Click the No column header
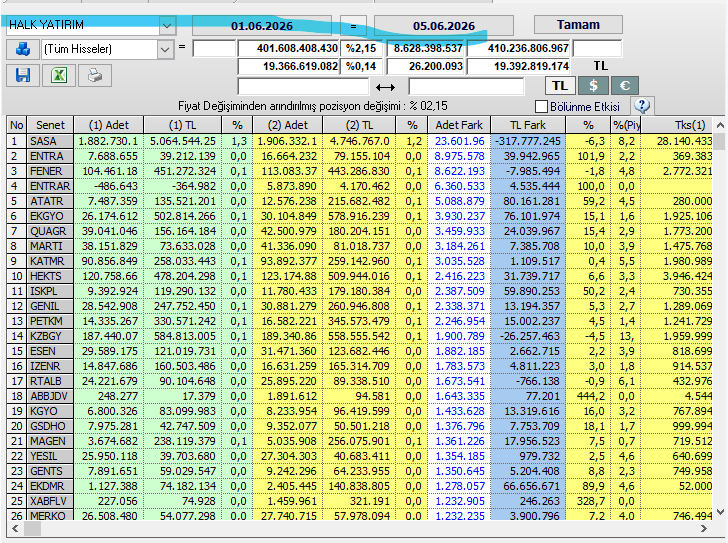Screen dimensions: 728x543 16,125
